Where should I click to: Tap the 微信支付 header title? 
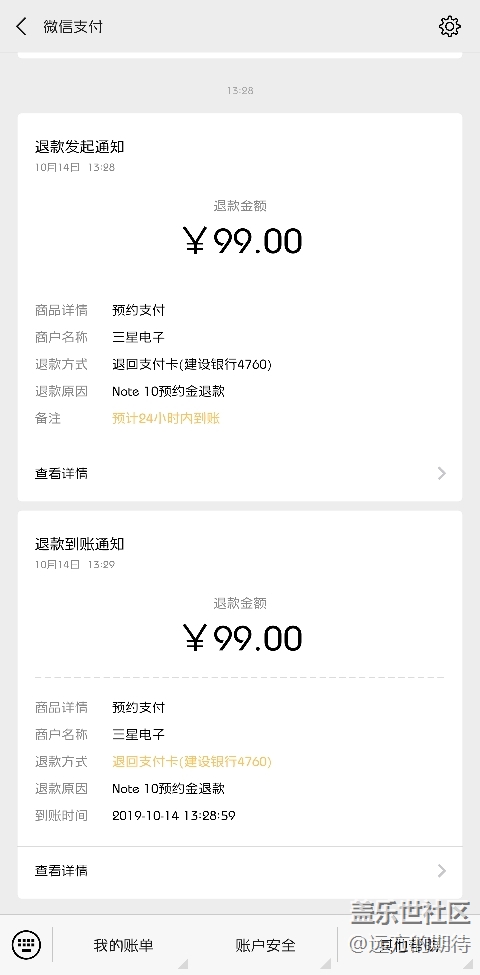(x=73, y=27)
